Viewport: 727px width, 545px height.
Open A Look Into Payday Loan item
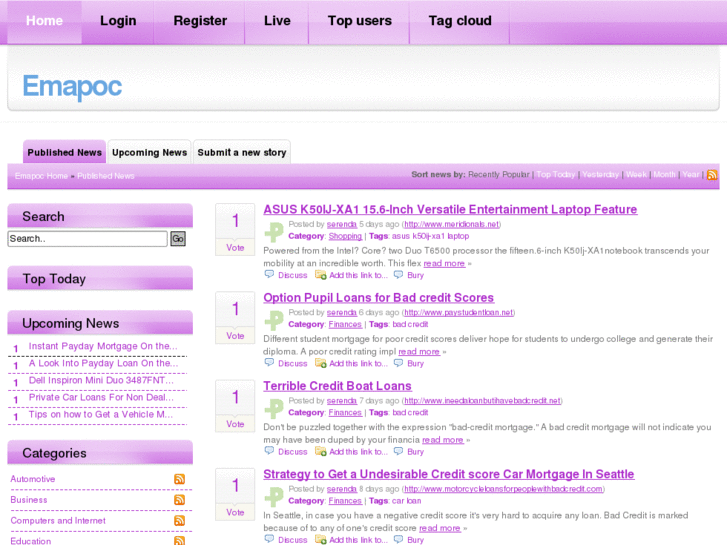click(103, 363)
